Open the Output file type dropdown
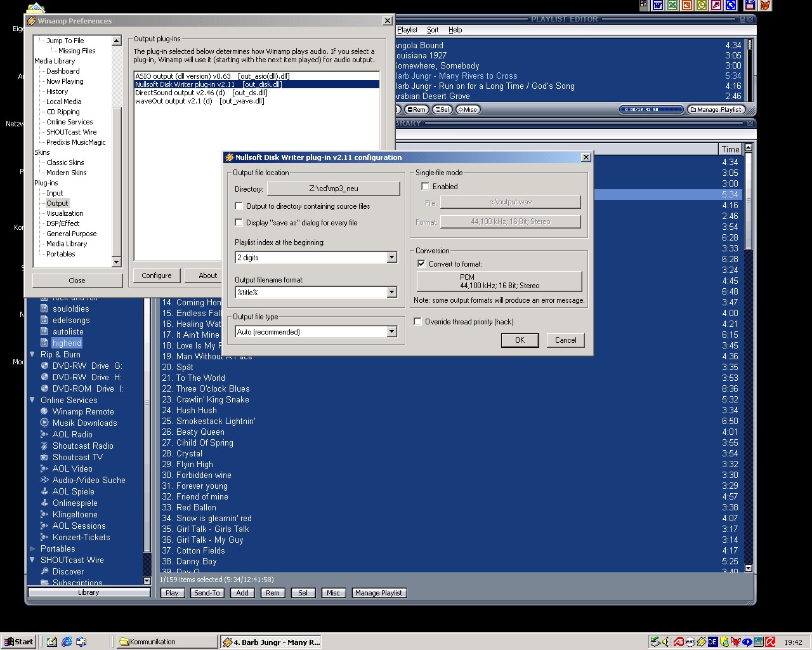 pos(391,332)
